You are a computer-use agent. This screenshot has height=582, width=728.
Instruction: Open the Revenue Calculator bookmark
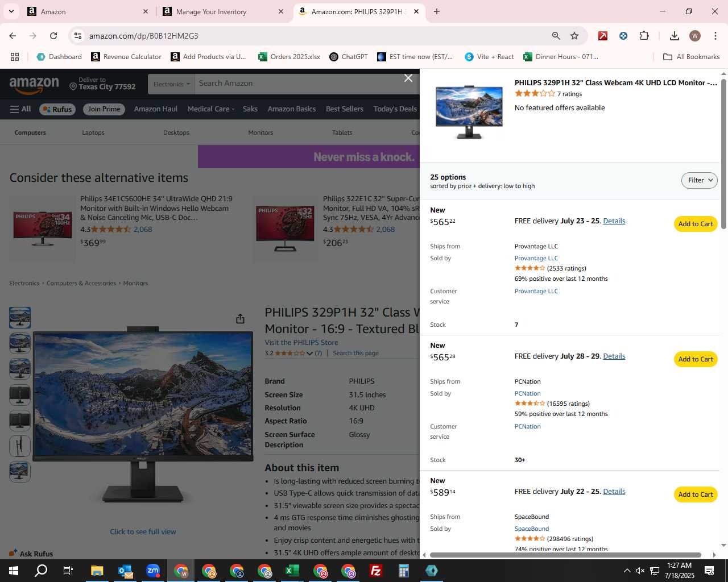coord(126,57)
